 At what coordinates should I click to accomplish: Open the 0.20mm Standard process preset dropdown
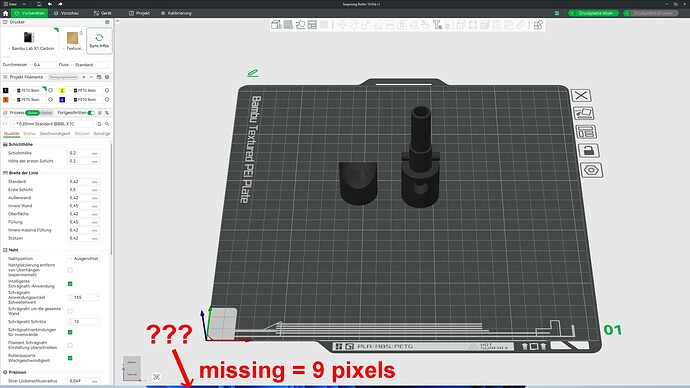click(x=52, y=124)
